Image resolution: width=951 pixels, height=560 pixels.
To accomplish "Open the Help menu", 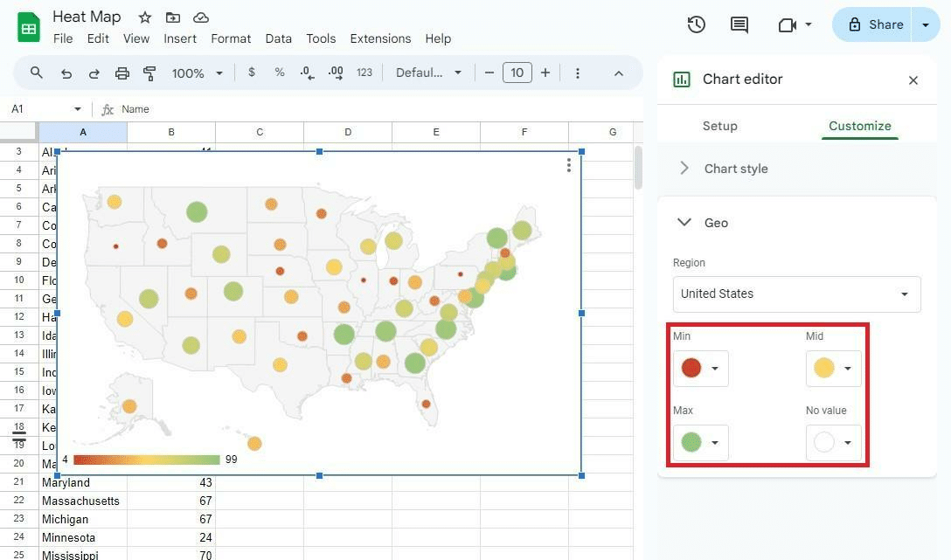I will [x=438, y=38].
